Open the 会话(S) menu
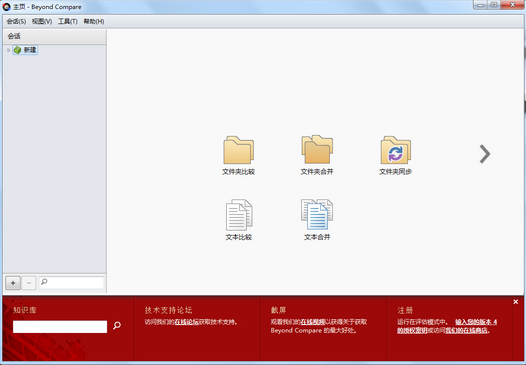This screenshot has width=526, height=365. point(16,21)
